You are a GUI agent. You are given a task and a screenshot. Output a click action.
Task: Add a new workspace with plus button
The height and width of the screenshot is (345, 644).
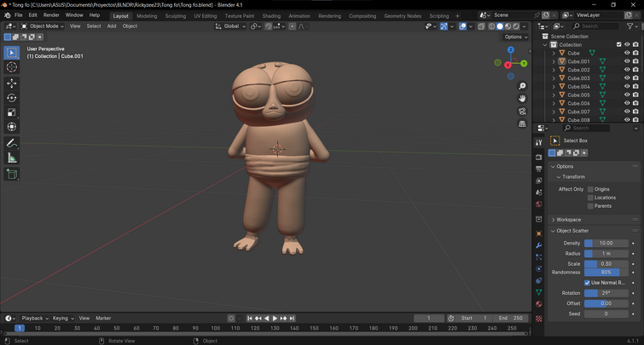[x=457, y=16]
